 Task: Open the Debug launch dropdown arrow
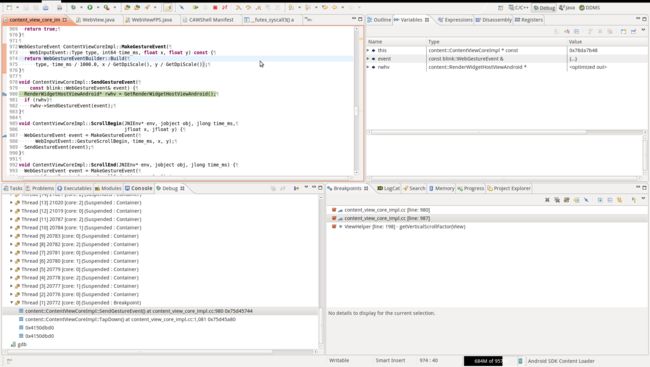tap(81, 7)
